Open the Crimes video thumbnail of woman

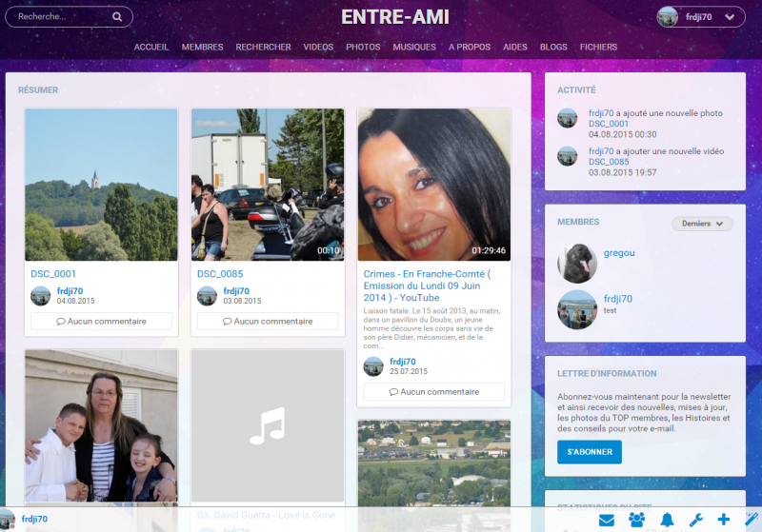434,185
